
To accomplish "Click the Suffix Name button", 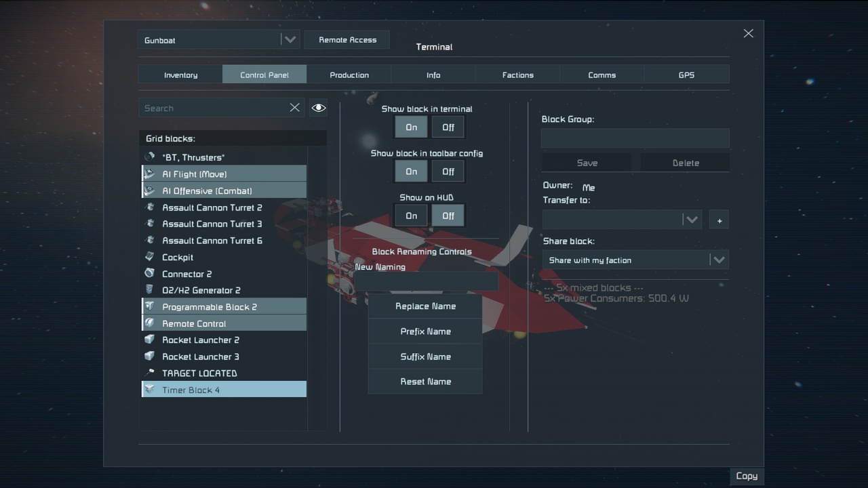I will (425, 357).
